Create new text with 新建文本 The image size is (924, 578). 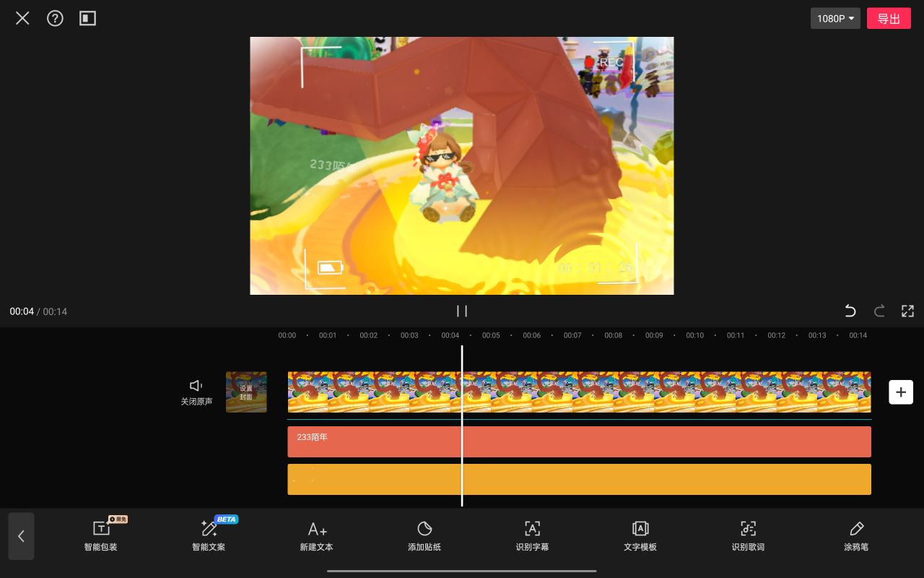click(x=316, y=536)
